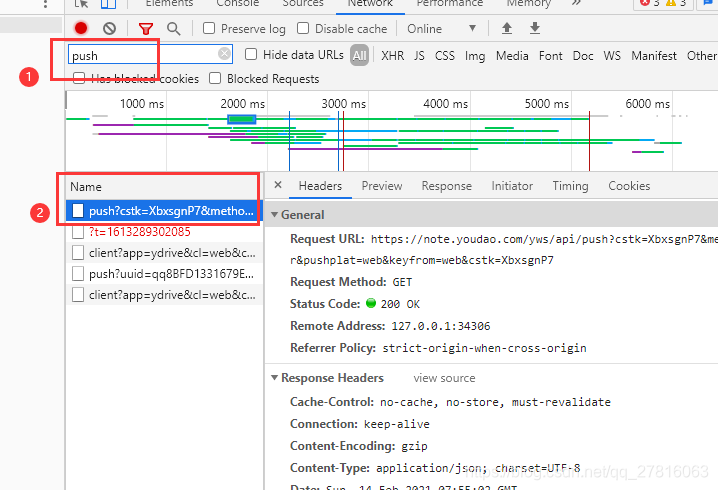
Task: Check Hide data URLs
Action: (251, 54)
